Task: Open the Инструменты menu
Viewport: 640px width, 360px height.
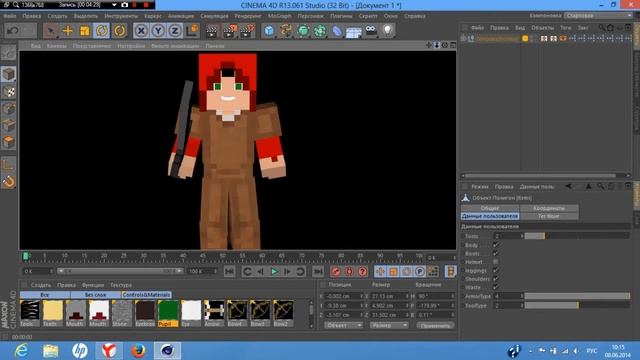Action: 121,16
